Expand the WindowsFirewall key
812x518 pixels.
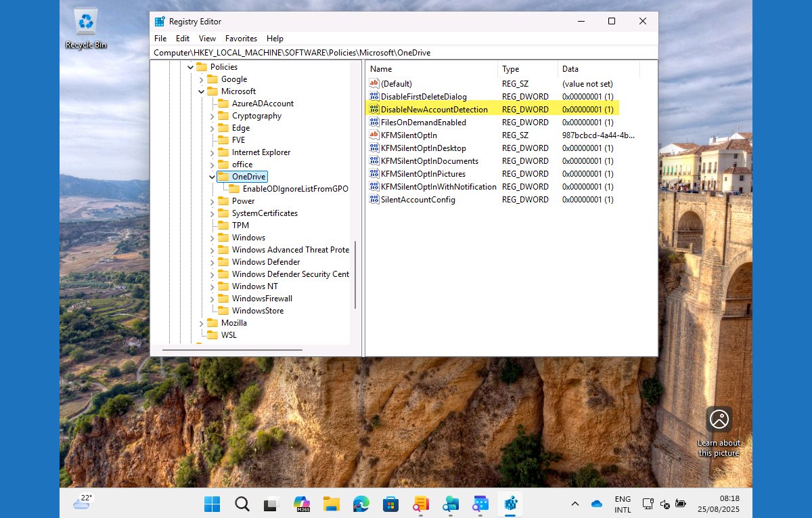212,299
